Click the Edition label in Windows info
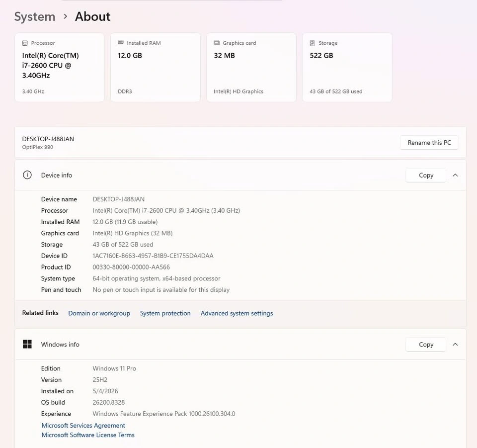This screenshot has width=477, height=448. [x=51, y=368]
